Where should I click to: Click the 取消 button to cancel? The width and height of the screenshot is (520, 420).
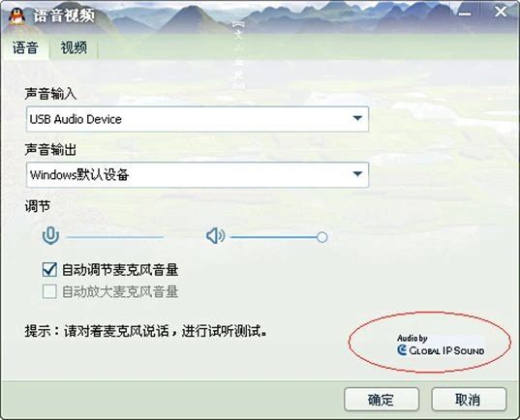point(469,399)
